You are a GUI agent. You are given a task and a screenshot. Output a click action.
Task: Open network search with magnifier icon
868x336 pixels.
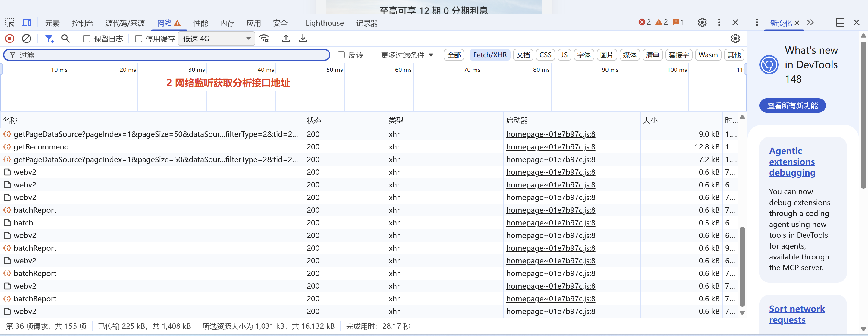(x=66, y=39)
